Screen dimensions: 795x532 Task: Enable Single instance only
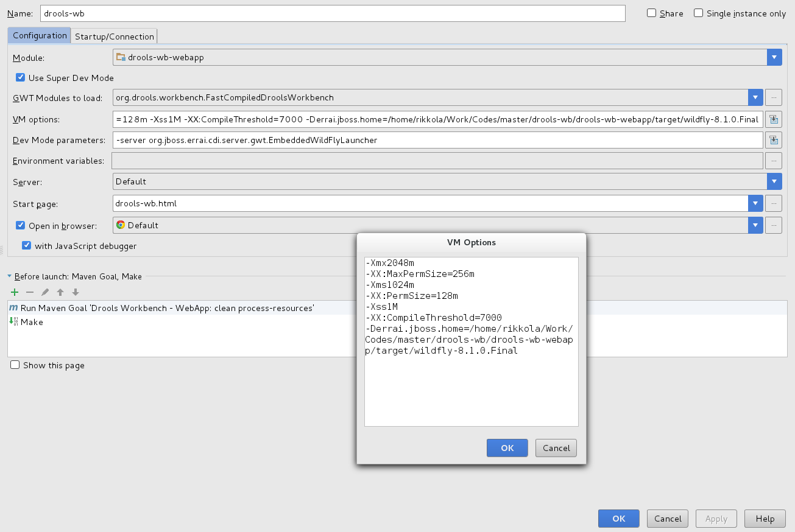coord(699,13)
